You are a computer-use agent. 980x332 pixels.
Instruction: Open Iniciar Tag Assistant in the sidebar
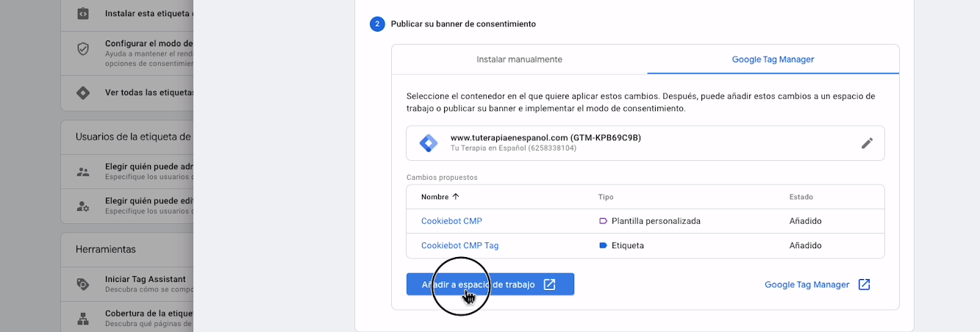coord(127,284)
